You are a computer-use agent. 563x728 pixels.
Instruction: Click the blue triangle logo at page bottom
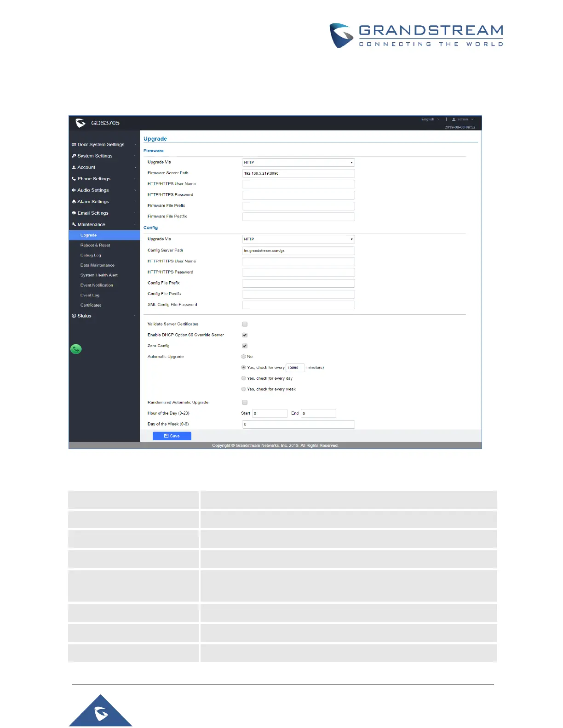(101, 711)
